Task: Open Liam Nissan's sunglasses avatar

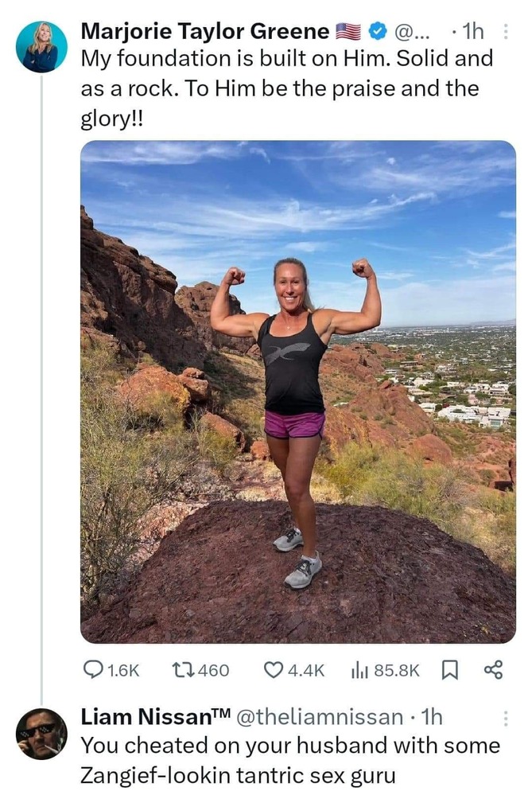Action: point(41,734)
